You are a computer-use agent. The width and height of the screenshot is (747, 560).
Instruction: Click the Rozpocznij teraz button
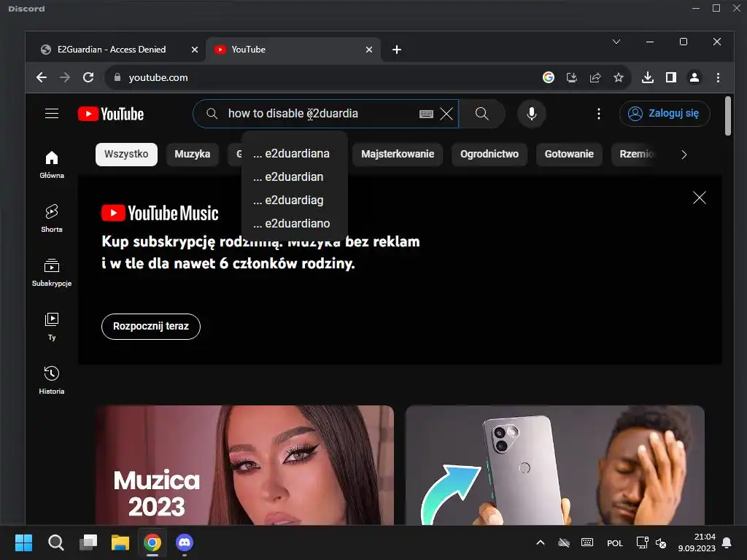(x=150, y=326)
